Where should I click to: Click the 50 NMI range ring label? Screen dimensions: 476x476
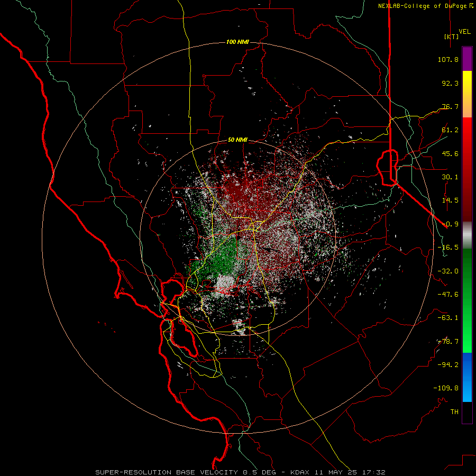point(237,140)
